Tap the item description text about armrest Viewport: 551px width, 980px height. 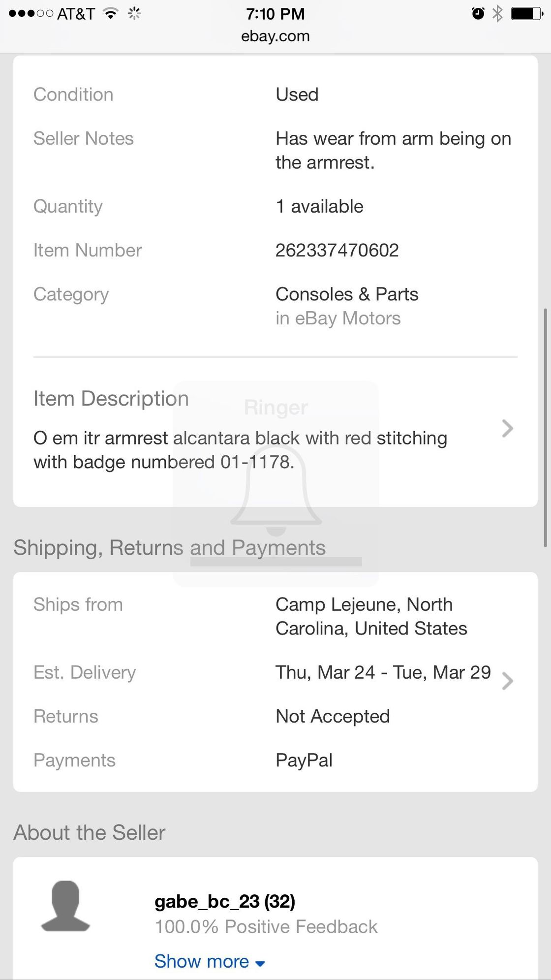[240, 450]
